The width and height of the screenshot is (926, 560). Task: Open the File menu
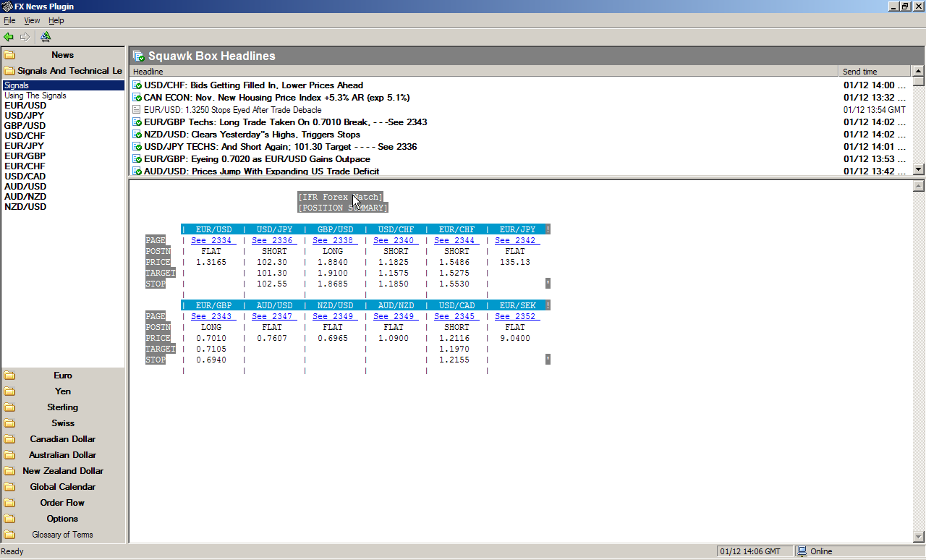point(9,20)
